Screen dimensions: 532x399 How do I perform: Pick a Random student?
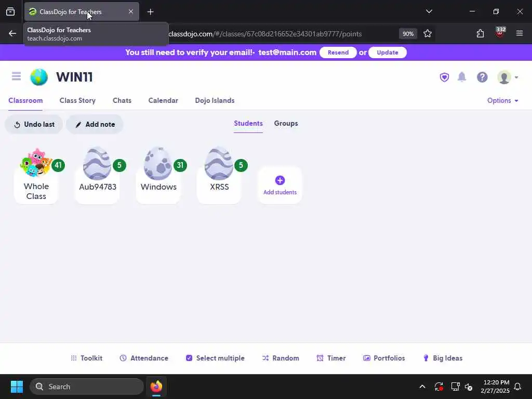point(280,358)
